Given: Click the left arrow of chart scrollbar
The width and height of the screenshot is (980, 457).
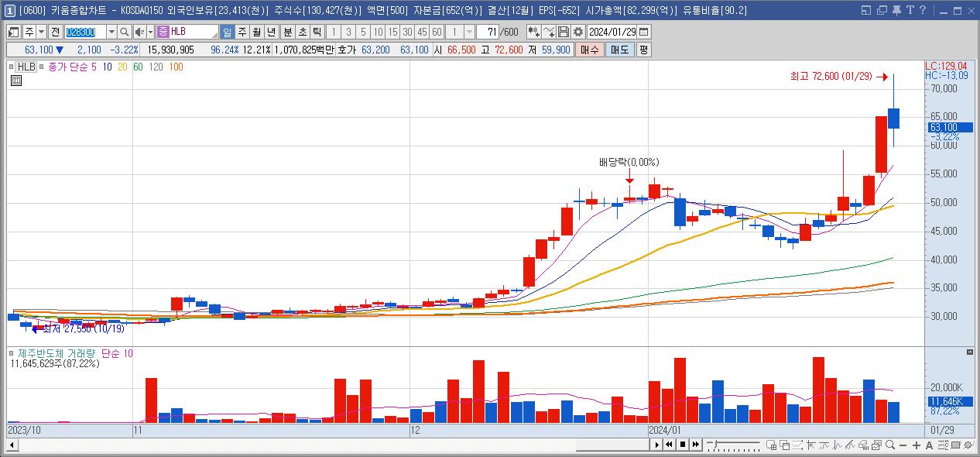Looking at the screenshot, I should [x=12, y=445].
